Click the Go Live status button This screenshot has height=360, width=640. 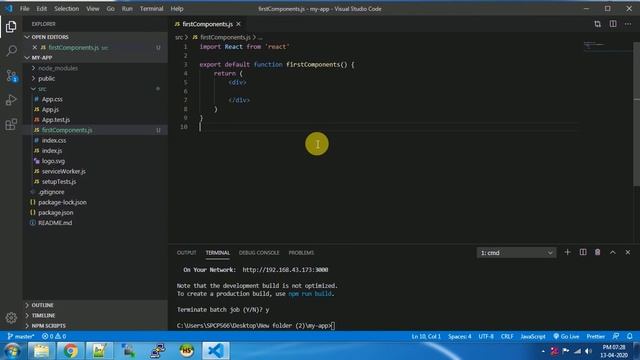(x=566, y=336)
